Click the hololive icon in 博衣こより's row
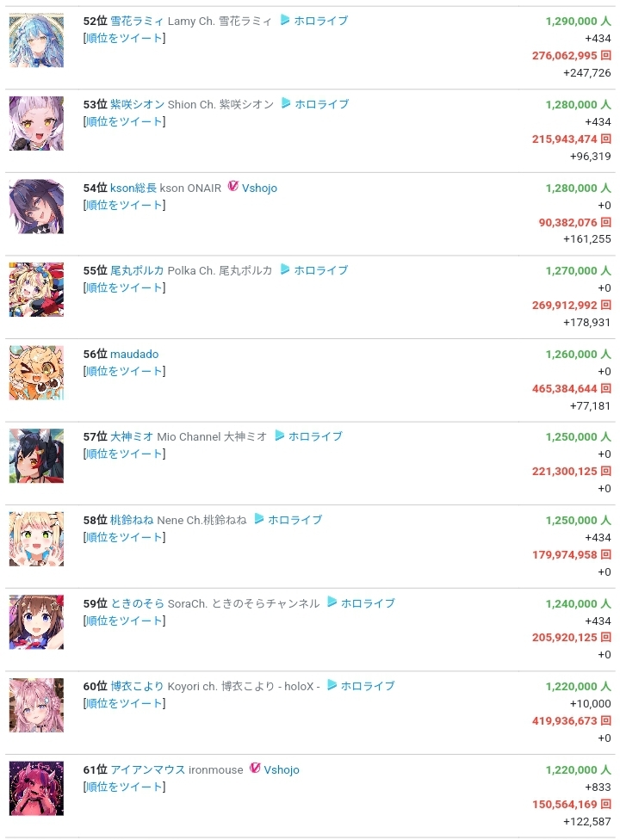The image size is (620, 840). [x=332, y=685]
